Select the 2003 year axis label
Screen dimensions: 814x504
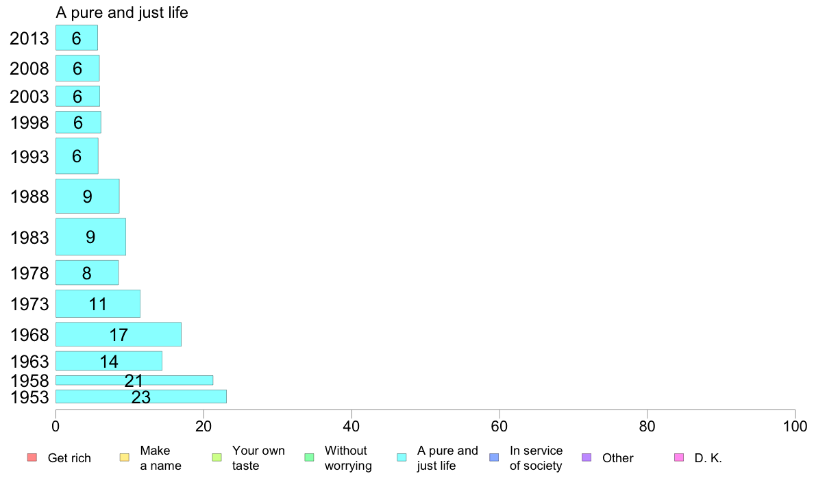(29, 97)
